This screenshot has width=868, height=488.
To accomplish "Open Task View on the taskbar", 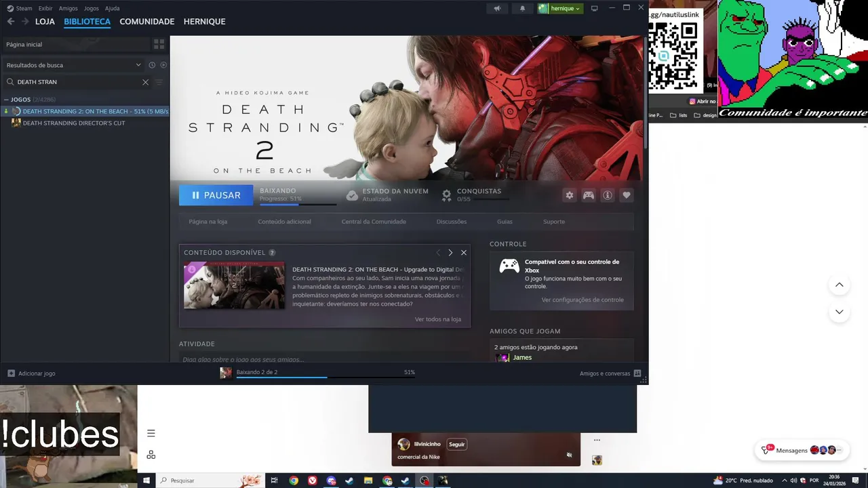I will pos(274,481).
